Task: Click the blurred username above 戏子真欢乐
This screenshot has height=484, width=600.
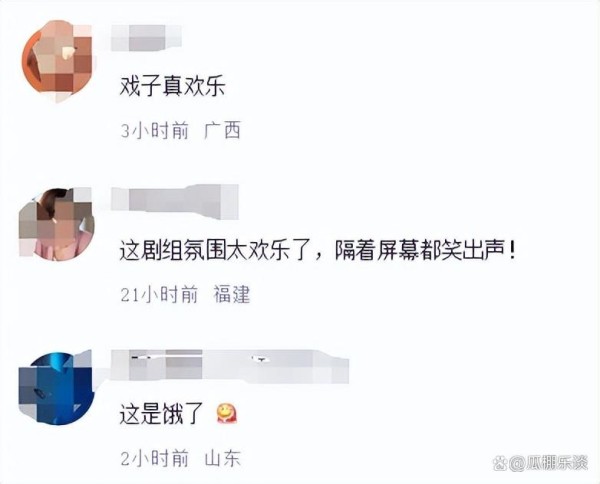Action: (x=146, y=38)
